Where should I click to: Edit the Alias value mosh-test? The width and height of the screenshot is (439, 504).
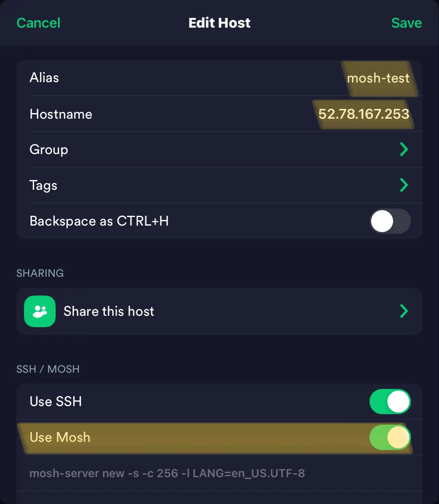(378, 78)
